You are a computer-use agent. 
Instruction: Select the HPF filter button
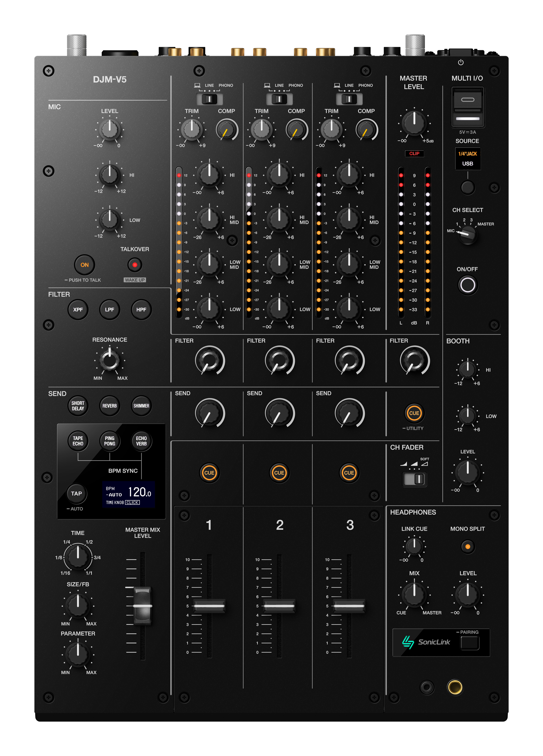pyautogui.click(x=141, y=309)
